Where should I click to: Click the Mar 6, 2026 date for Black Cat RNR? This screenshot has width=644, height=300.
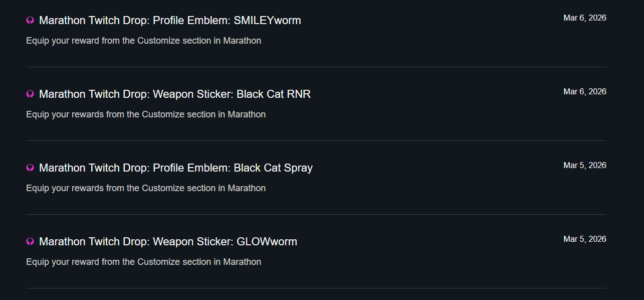click(584, 92)
